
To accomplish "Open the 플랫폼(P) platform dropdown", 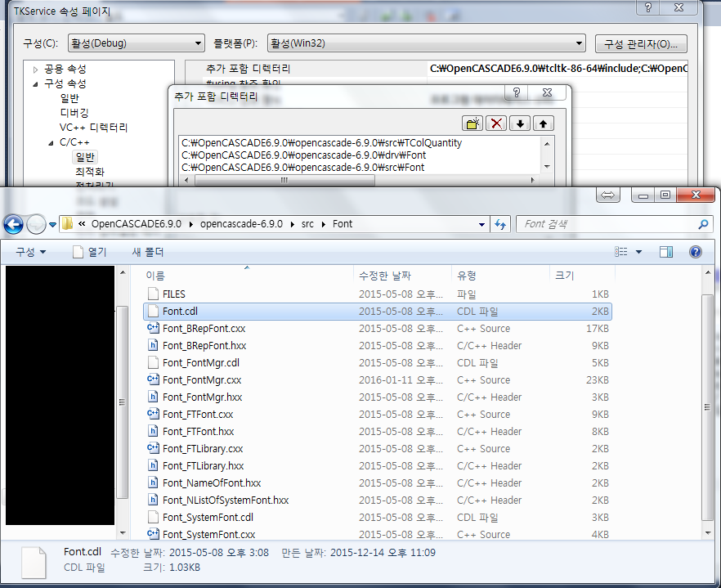I will click(426, 43).
